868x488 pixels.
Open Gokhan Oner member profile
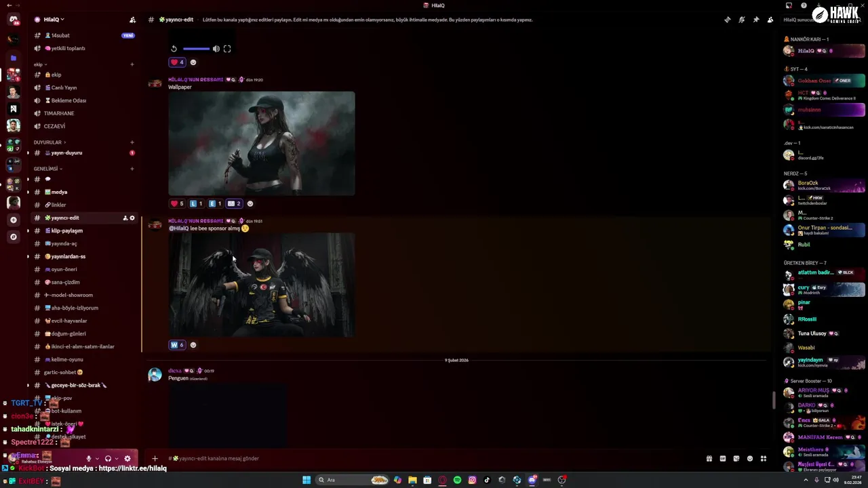click(823, 81)
